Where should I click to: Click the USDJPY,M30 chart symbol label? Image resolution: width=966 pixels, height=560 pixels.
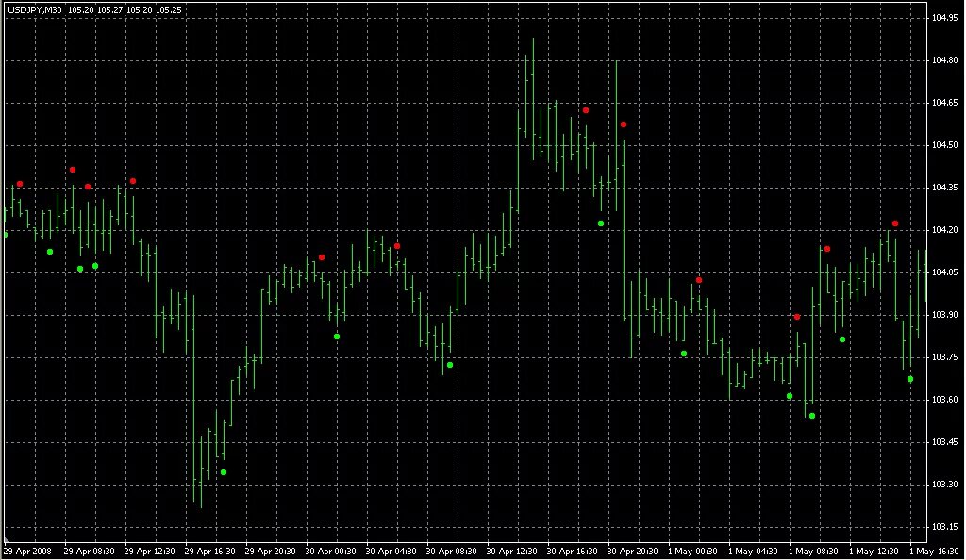coord(35,10)
